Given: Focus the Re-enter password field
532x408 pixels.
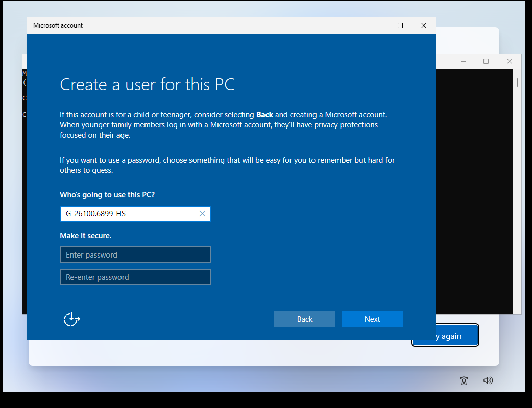Looking at the screenshot, I should [x=135, y=277].
